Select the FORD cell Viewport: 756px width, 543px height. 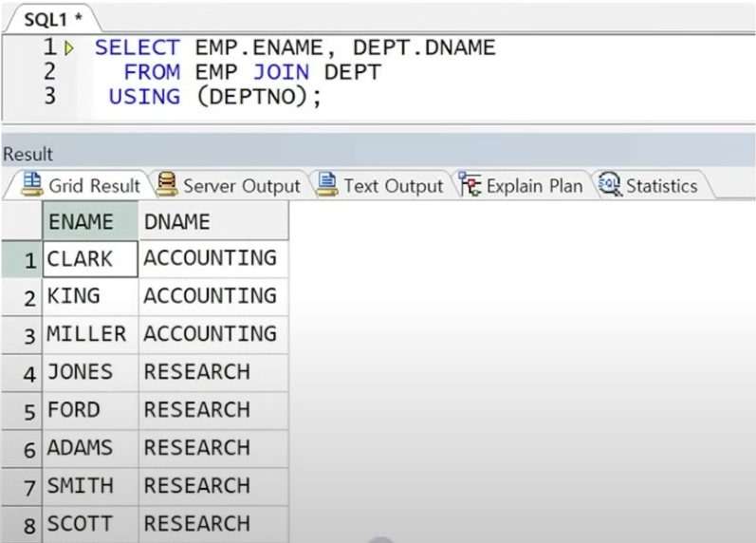point(91,411)
